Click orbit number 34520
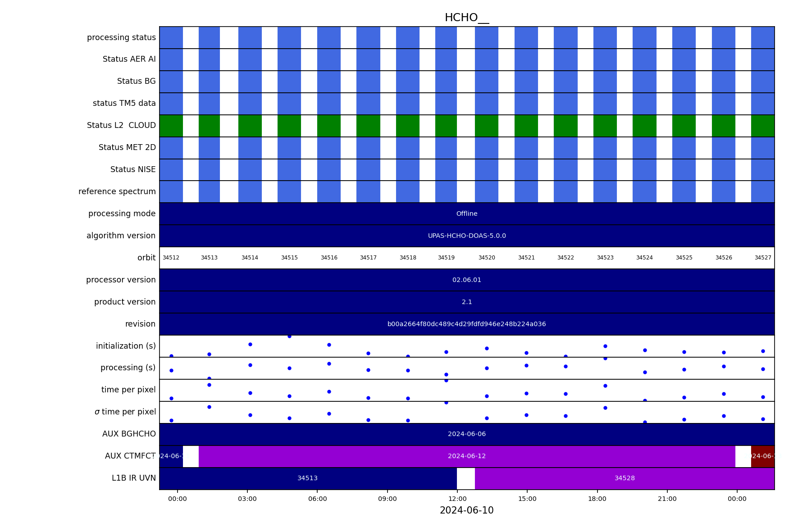Viewport: 798px width, 532px height. [487, 258]
